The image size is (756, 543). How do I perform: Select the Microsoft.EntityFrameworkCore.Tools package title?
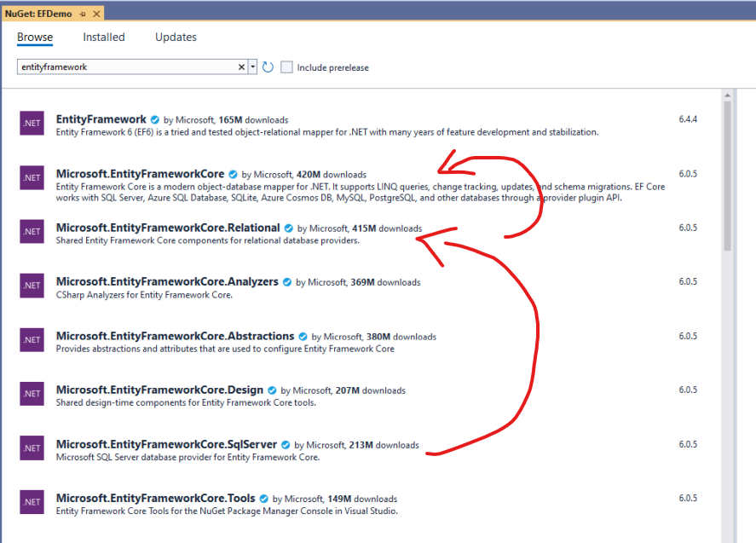pyautogui.click(x=155, y=498)
